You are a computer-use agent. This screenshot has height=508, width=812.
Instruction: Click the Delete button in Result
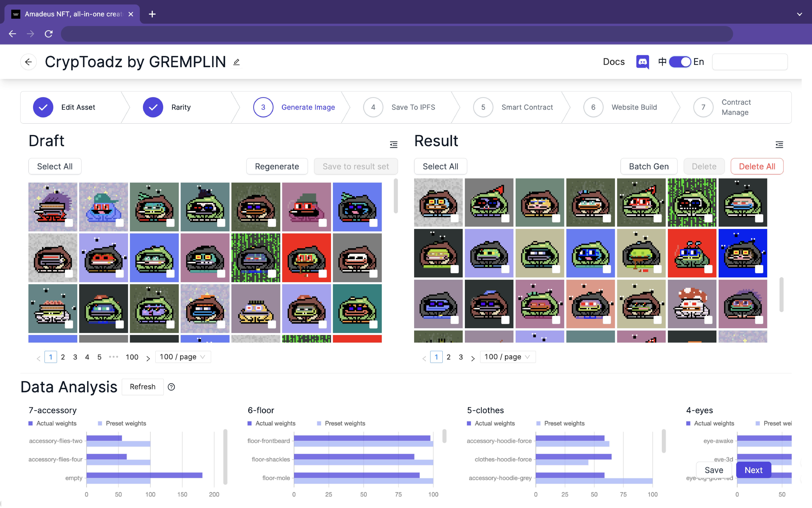(704, 166)
